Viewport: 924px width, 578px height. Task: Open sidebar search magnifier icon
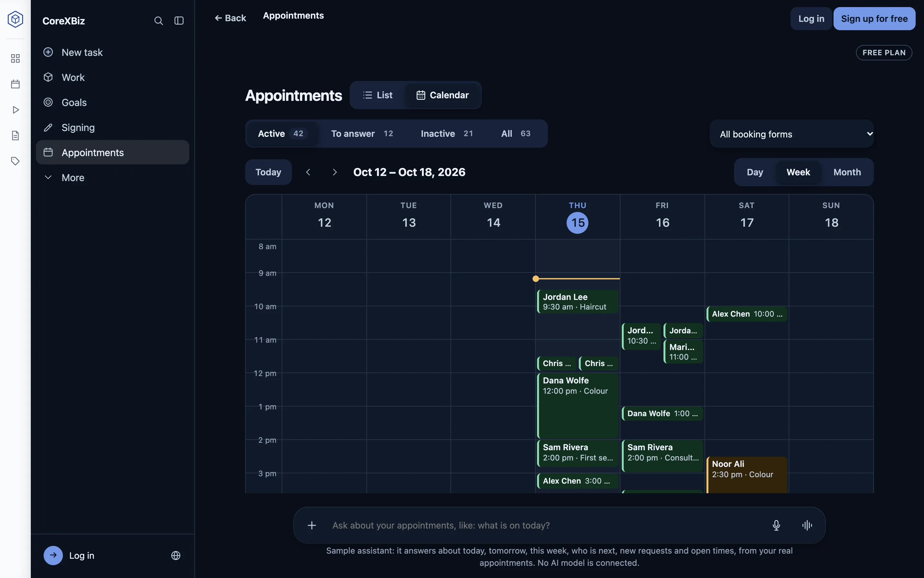(158, 21)
